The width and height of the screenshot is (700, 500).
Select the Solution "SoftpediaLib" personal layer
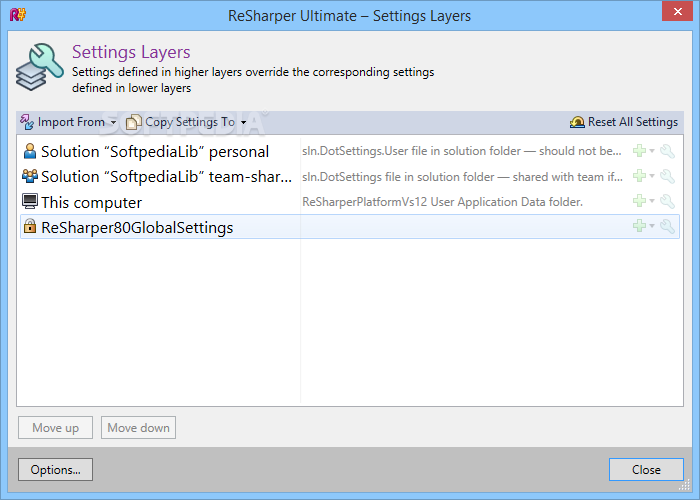pos(350,151)
